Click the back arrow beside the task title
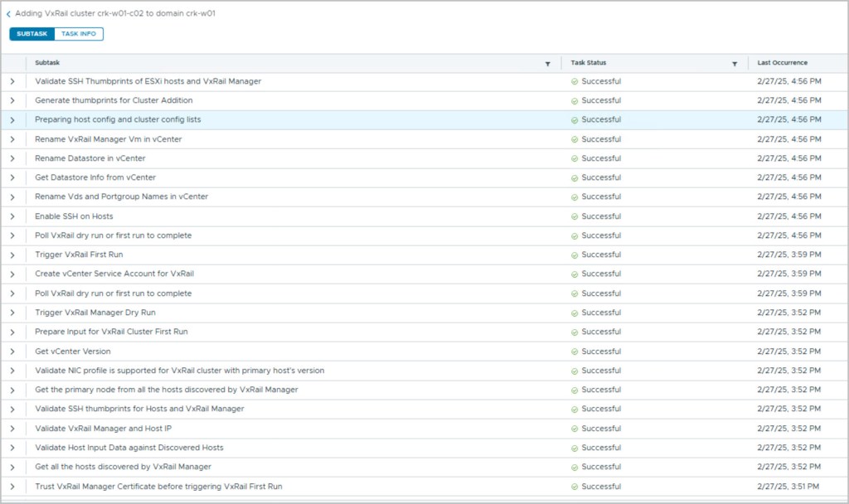The height and width of the screenshot is (504, 849). click(x=8, y=14)
